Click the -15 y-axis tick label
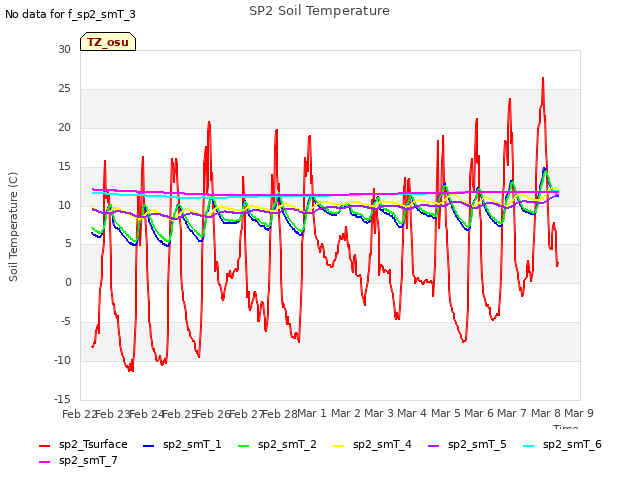The height and width of the screenshot is (480, 640). 62,399
